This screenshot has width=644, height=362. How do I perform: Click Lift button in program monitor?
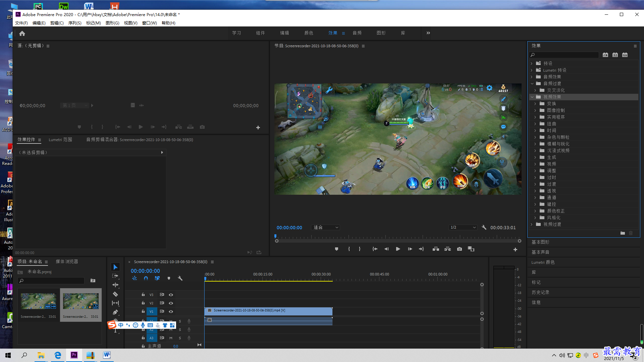point(436,249)
